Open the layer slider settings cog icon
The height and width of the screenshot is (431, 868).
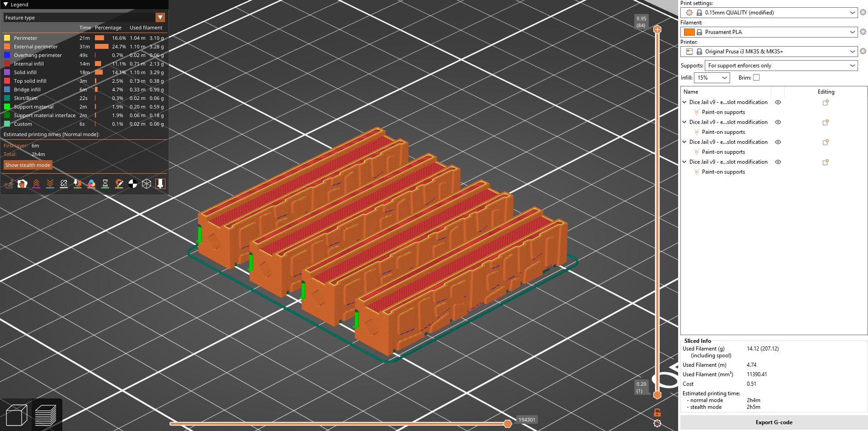[x=657, y=423]
